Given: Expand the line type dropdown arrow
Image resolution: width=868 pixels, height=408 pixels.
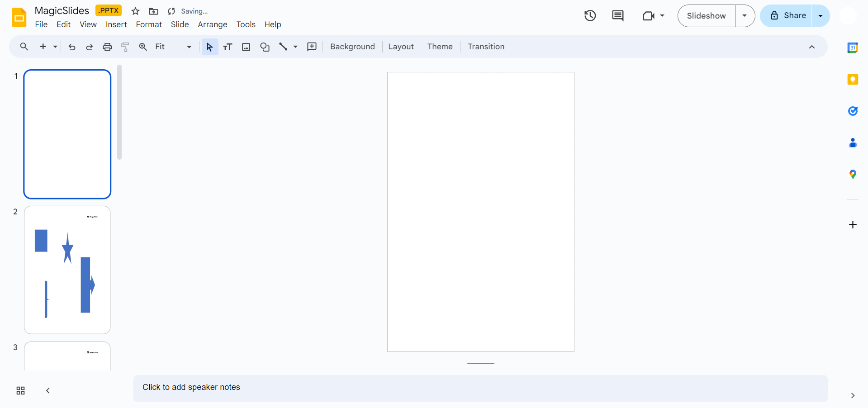Looking at the screenshot, I should click(295, 47).
